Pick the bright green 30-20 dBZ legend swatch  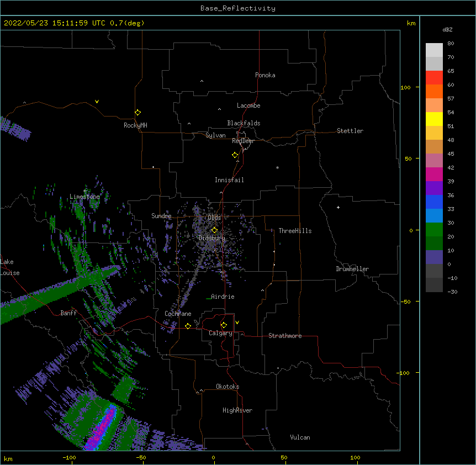[434, 230]
